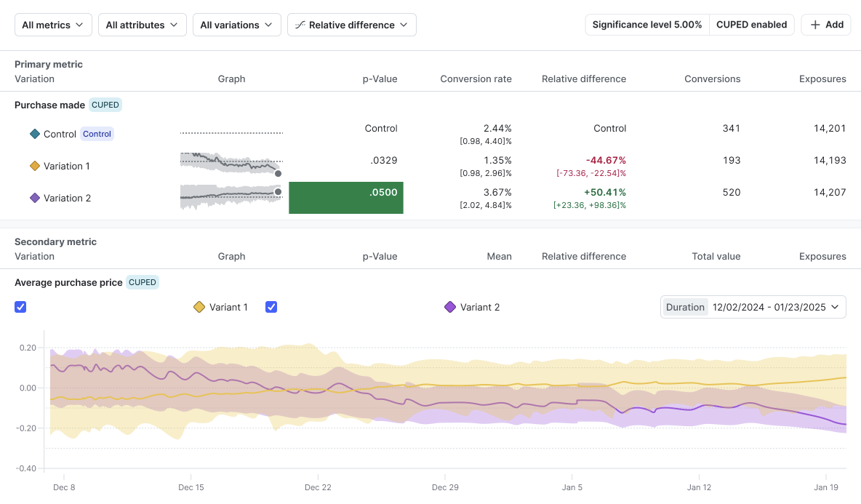Click the Add button

[x=826, y=25]
